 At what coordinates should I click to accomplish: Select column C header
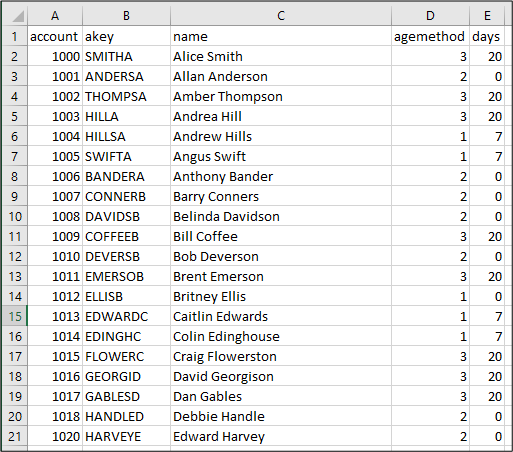click(281, 15)
